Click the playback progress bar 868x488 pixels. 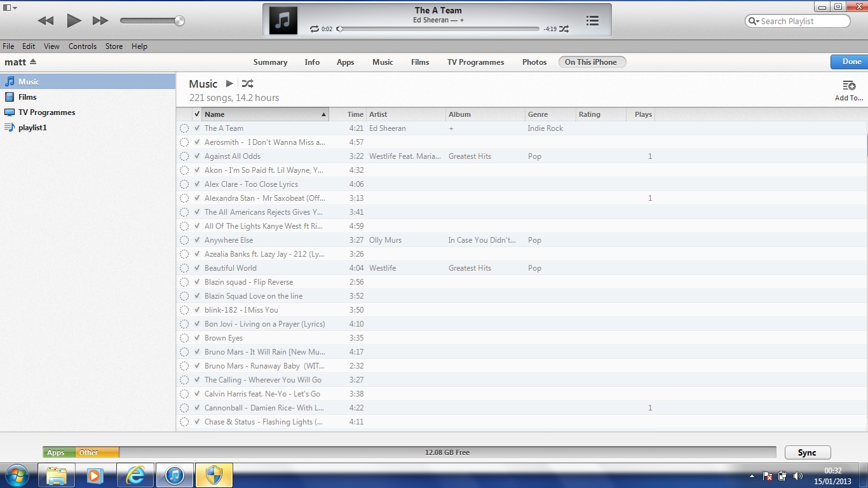(x=439, y=29)
